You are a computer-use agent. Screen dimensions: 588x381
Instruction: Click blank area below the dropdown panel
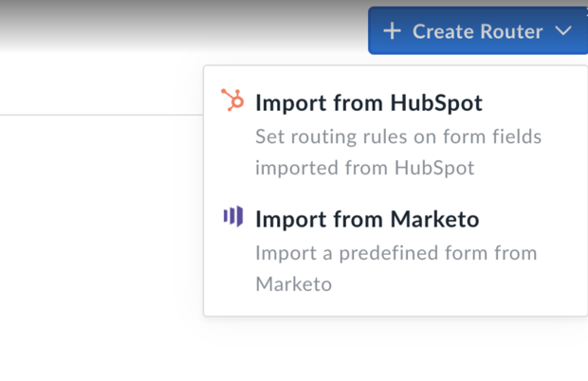pyautogui.click(x=394, y=351)
